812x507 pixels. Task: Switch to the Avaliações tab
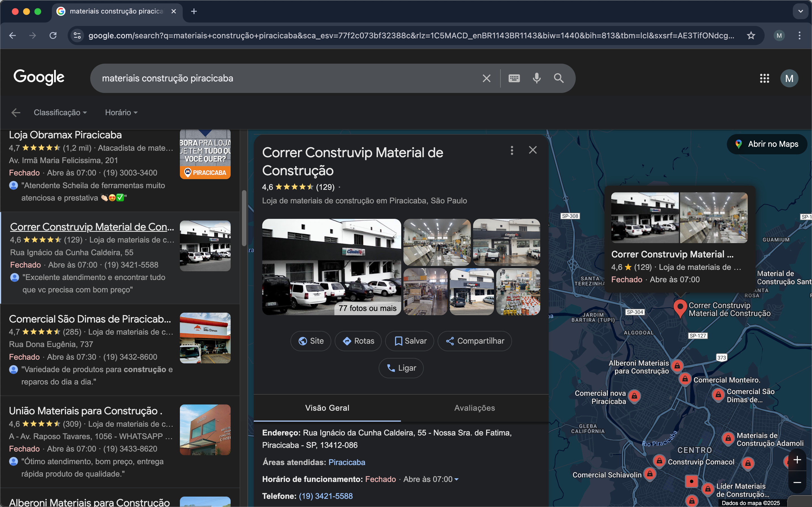point(475,408)
